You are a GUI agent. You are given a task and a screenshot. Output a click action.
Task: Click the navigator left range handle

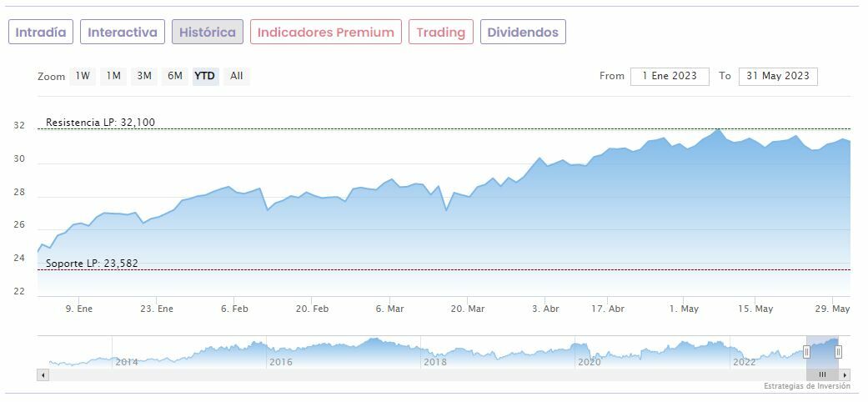(806, 352)
